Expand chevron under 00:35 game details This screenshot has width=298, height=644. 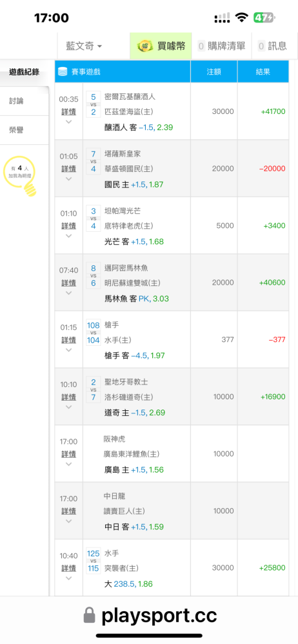(x=69, y=122)
